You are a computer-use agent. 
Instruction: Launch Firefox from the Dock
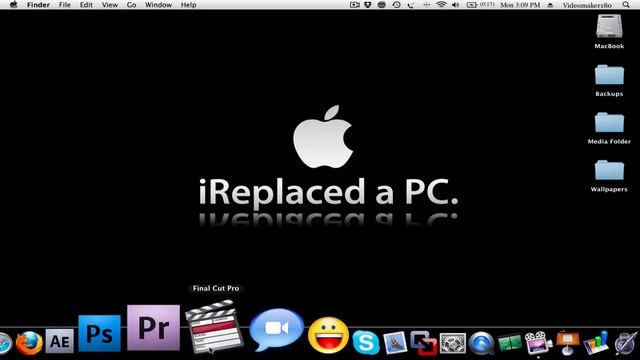pyautogui.click(x=29, y=342)
